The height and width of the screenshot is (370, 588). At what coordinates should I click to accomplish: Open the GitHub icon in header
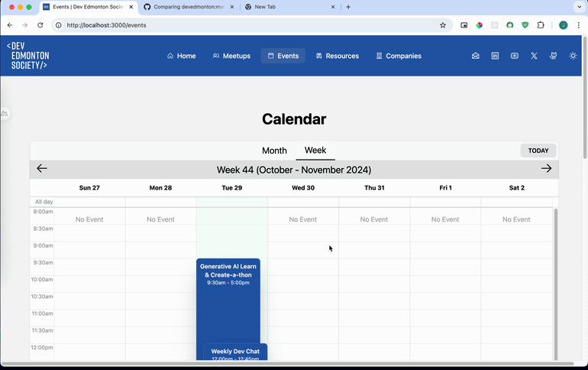[553, 56]
